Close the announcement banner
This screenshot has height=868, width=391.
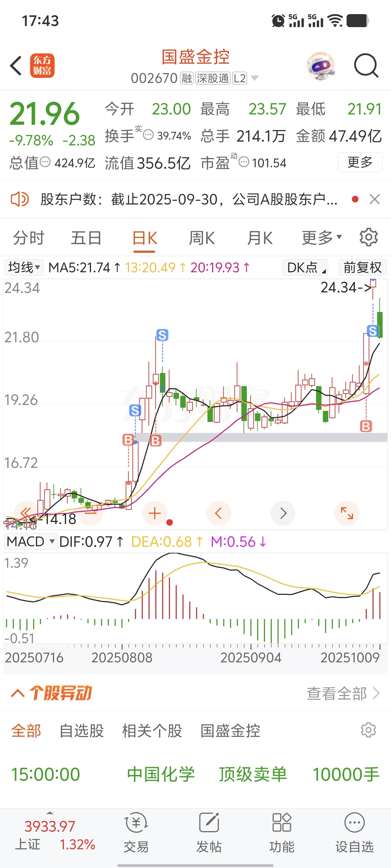click(375, 199)
